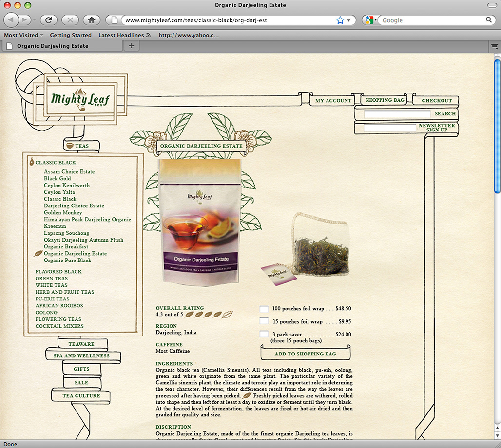Open the Getting Started bookmark
This screenshot has width=501, height=448.
(71, 35)
